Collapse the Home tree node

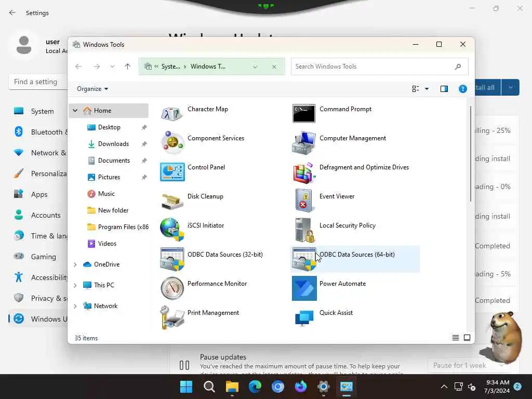pyautogui.click(x=75, y=111)
